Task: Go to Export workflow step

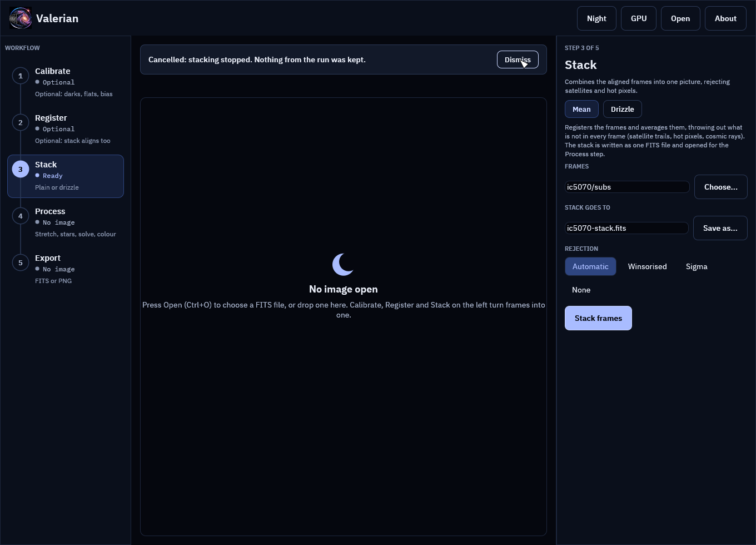Action: (66, 269)
